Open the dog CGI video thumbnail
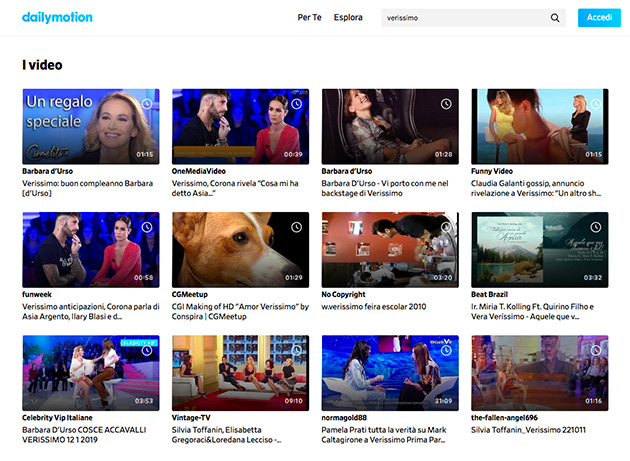The width and height of the screenshot is (630, 461). 240,250
